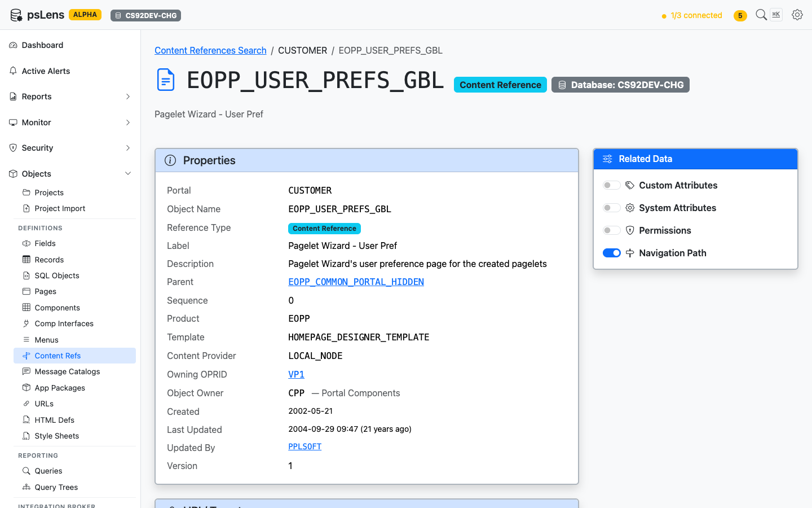
Task: Expand the Monitor chevron
Action: point(128,122)
